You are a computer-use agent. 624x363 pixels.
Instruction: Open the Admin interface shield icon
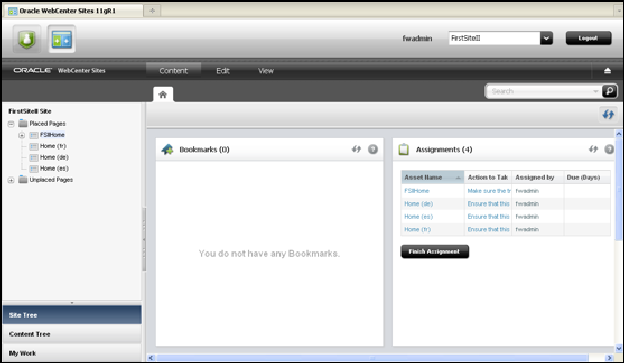[27, 39]
